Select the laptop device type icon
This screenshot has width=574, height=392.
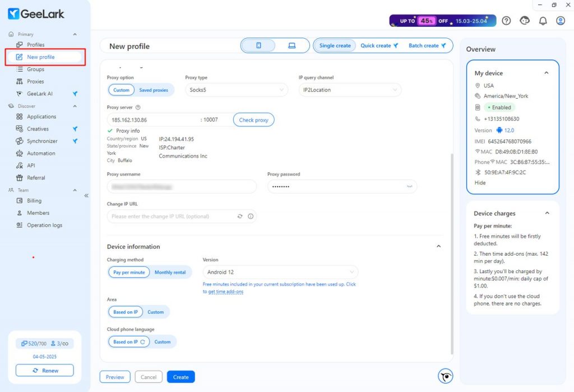(291, 45)
